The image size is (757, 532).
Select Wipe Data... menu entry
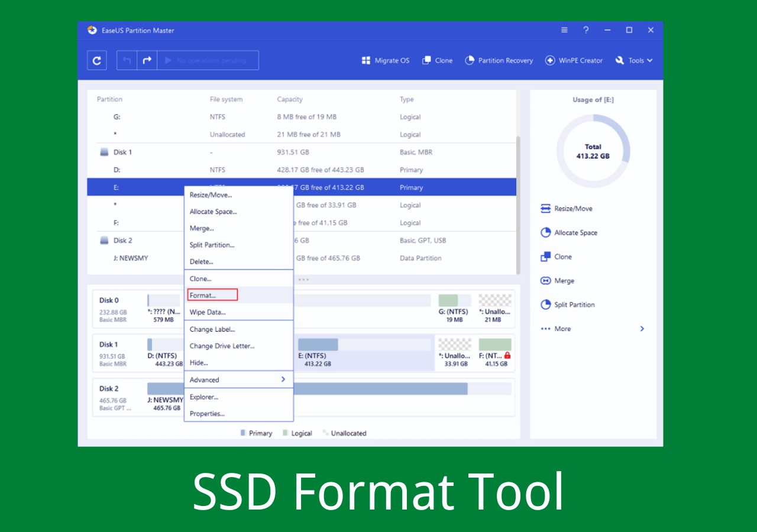pyautogui.click(x=208, y=312)
